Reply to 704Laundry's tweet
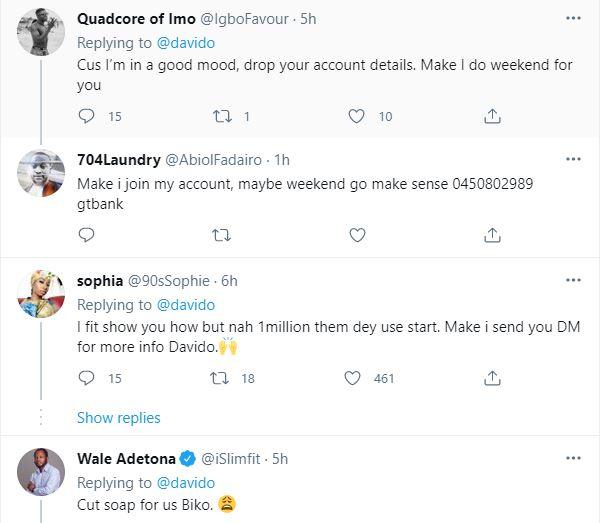This screenshot has height=523, width=601. click(x=86, y=235)
